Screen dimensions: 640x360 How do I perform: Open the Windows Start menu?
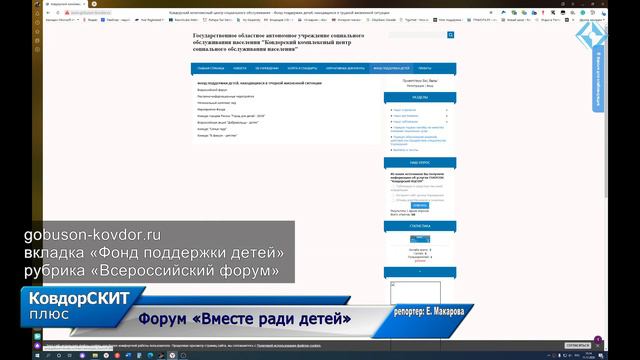click(x=37, y=356)
